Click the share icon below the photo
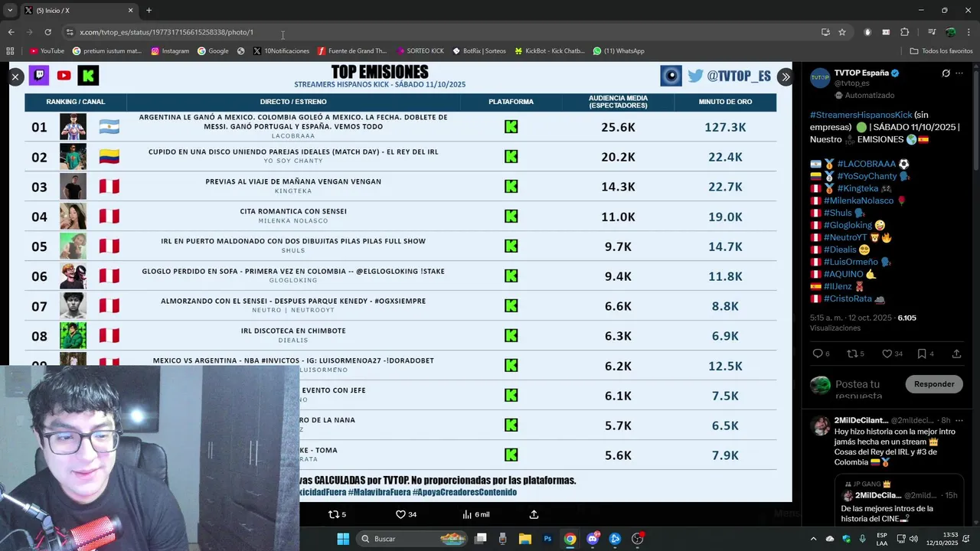 534,514
